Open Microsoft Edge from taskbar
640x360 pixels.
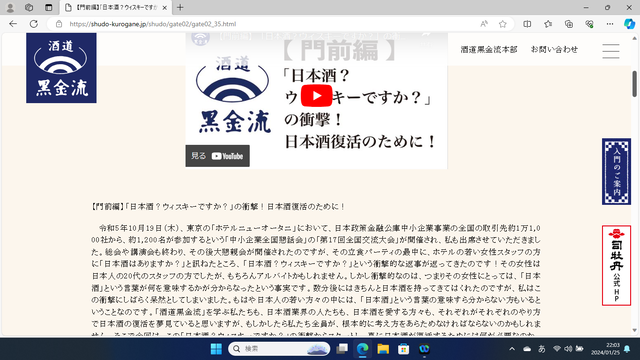coord(362,349)
